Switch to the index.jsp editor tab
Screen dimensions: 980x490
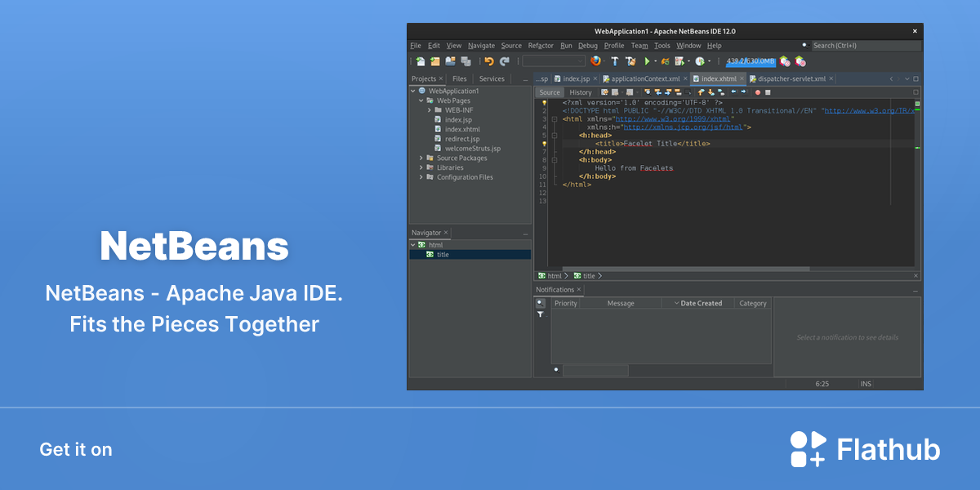tap(577, 79)
